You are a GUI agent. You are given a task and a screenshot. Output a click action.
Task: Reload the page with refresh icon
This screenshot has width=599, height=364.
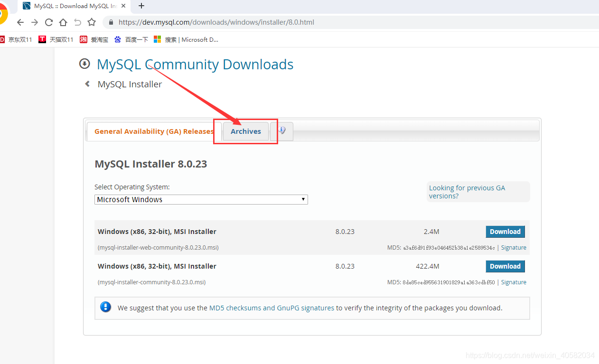point(49,22)
